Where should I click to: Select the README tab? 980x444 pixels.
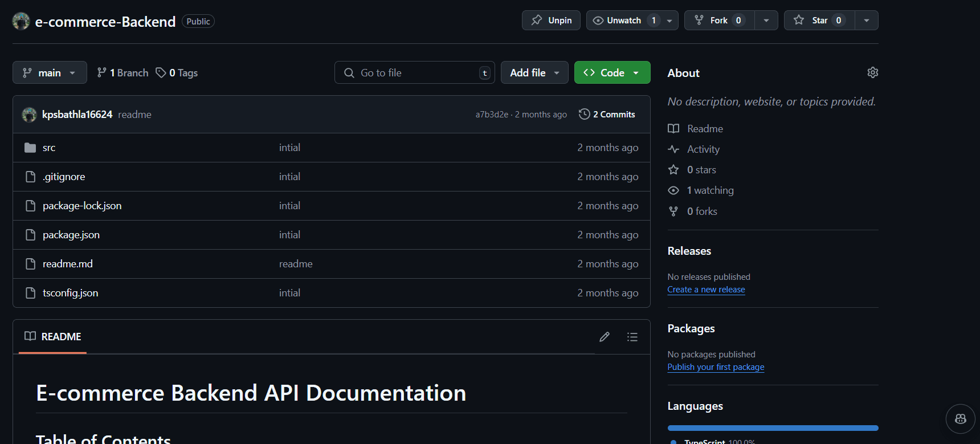[52, 337]
